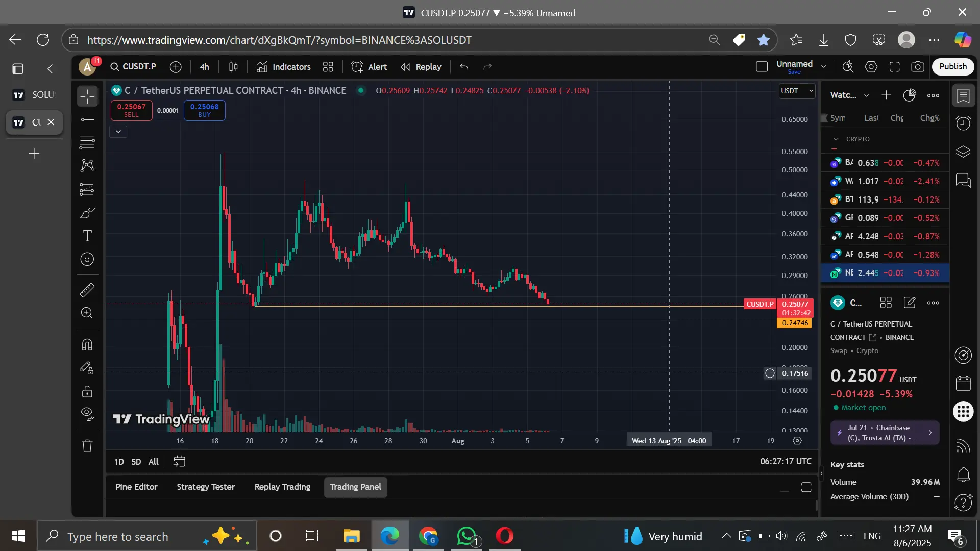
Task: Publish the chart idea
Action: click(x=953, y=67)
